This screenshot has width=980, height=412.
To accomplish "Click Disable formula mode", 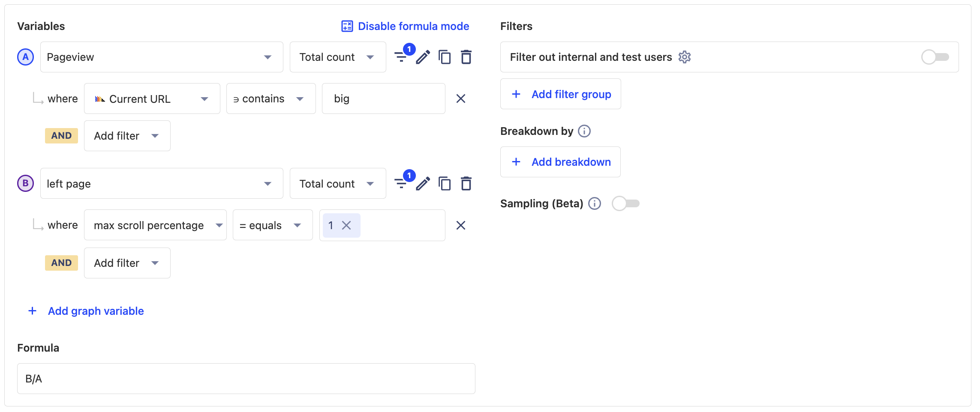I will coord(405,26).
